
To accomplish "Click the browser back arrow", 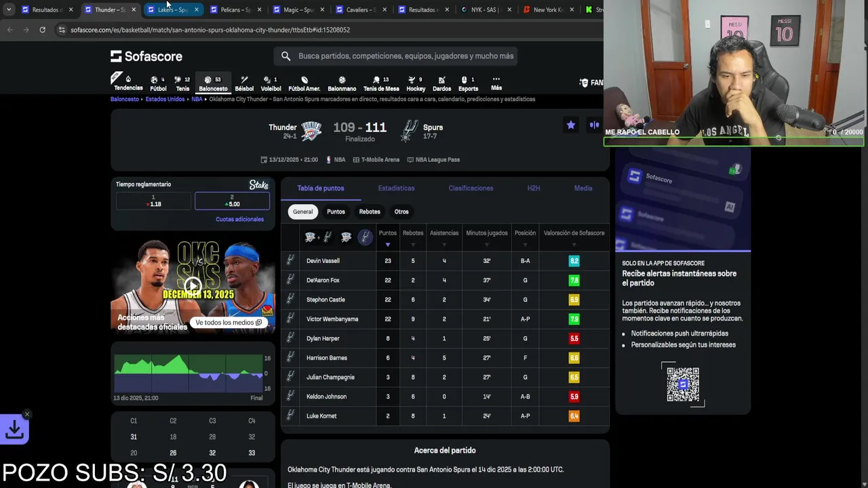I will click(9, 30).
